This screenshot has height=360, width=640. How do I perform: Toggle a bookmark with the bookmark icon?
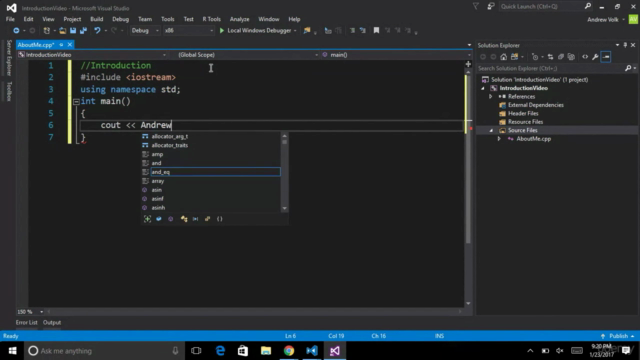[x=376, y=31]
